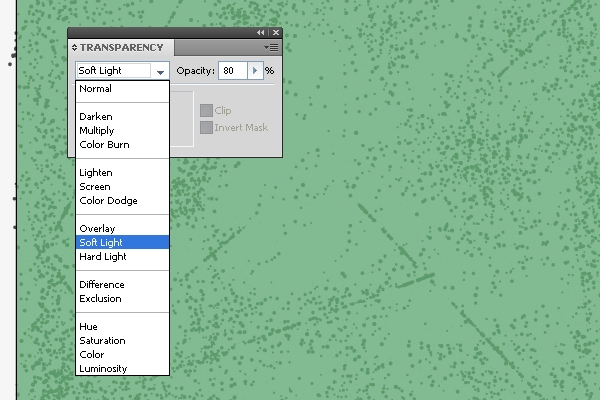Screen dimensions: 600x400
Task: Choose Hue blending mode
Action: point(122,327)
